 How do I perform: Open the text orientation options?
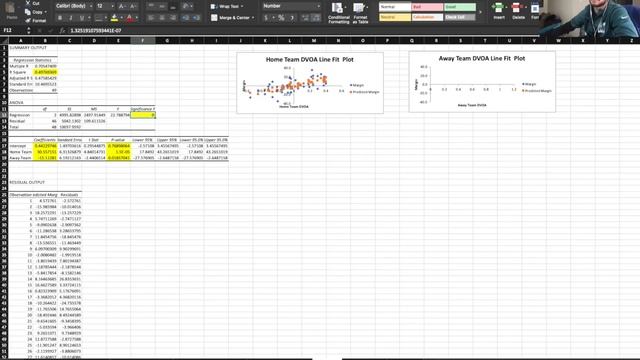coord(186,6)
